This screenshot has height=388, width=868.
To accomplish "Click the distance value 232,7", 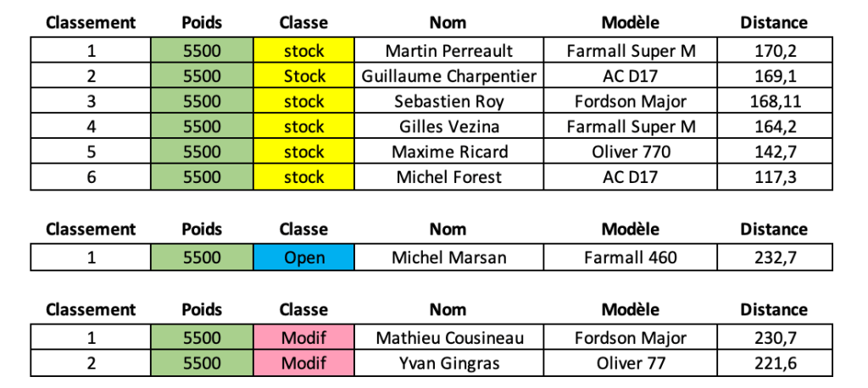I will point(773,258).
